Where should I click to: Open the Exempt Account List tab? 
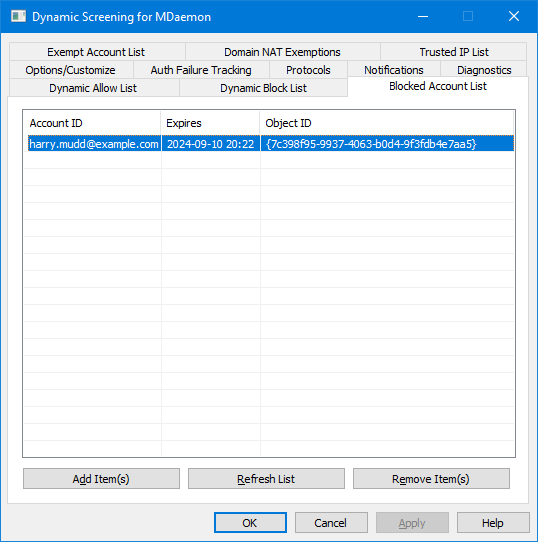coord(97,52)
